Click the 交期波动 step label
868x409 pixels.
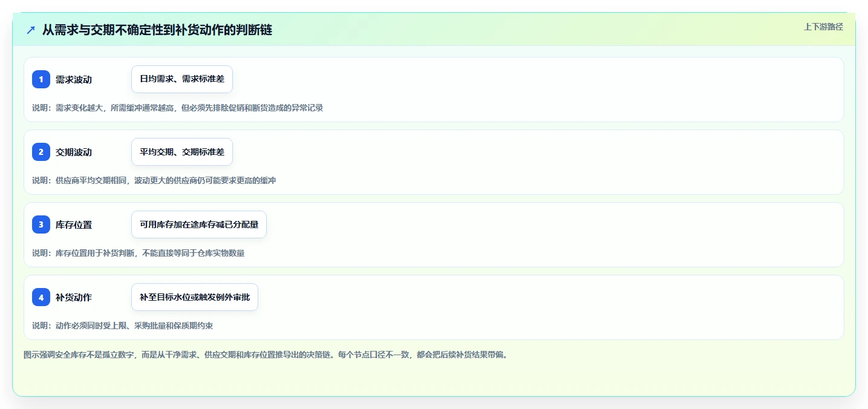[x=74, y=152]
